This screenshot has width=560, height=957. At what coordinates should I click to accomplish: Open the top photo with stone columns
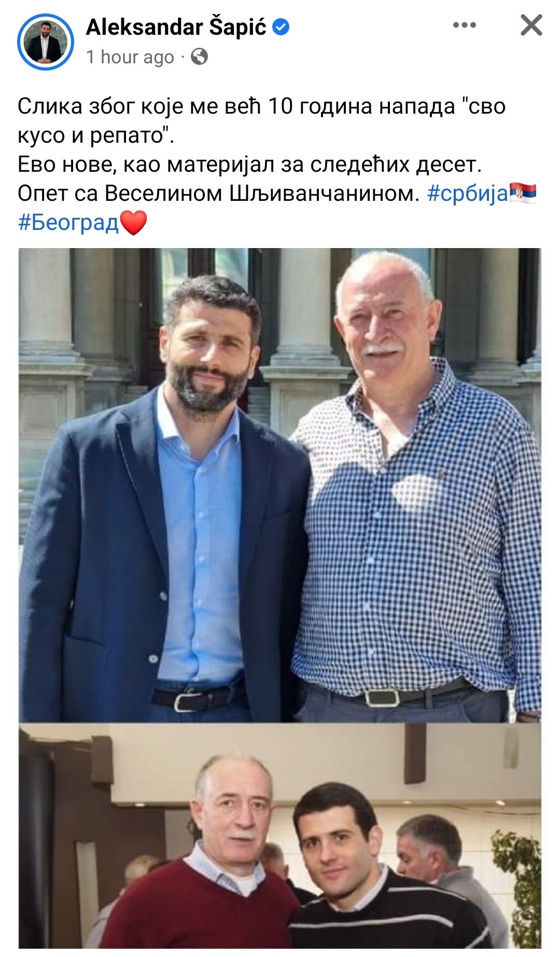(x=280, y=485)
